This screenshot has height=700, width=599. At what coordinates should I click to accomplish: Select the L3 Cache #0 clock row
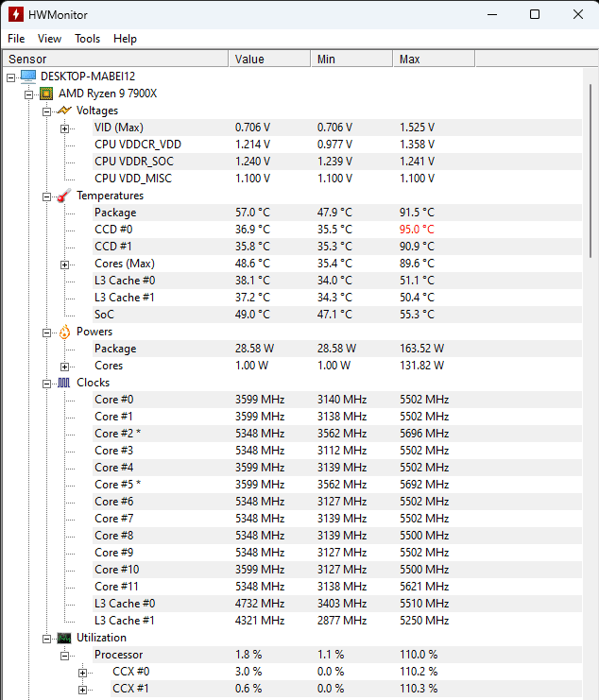pyautogui.click(x=337, y=604)
